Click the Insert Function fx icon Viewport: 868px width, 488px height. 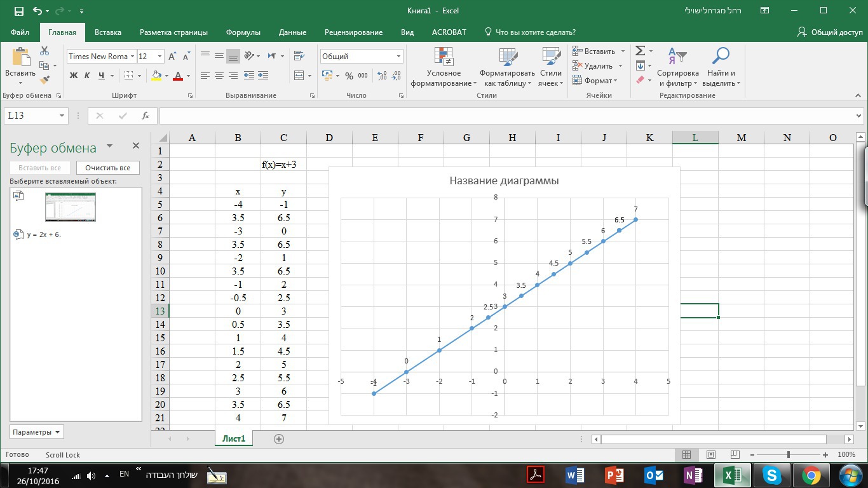click(x=146, y=116)
